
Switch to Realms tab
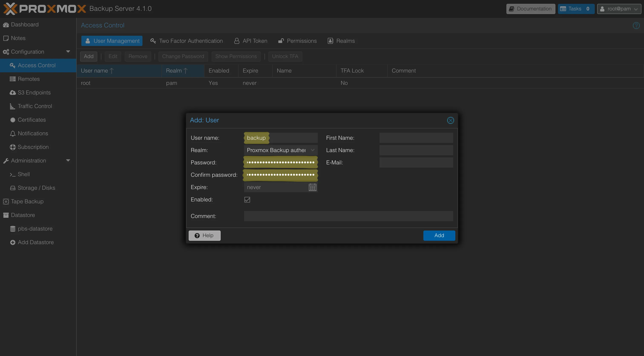point(341,41)
